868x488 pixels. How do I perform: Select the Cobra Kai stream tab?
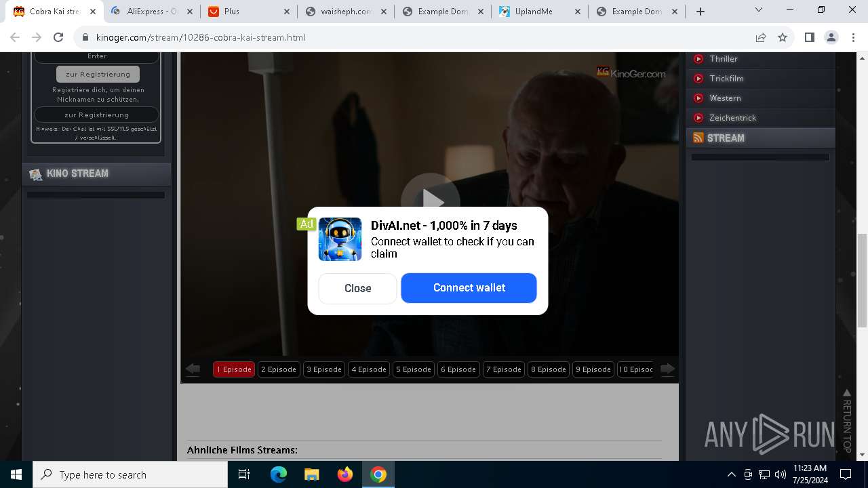(x=55, y=12)
